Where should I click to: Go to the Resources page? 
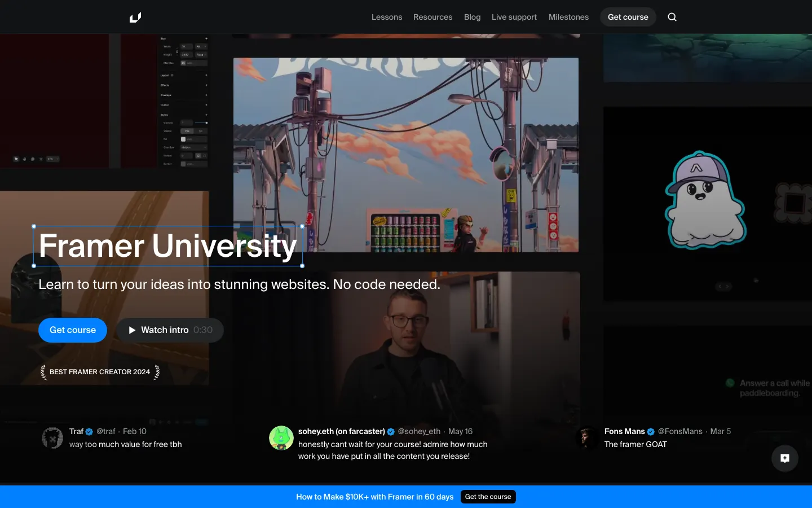[433, 17]
